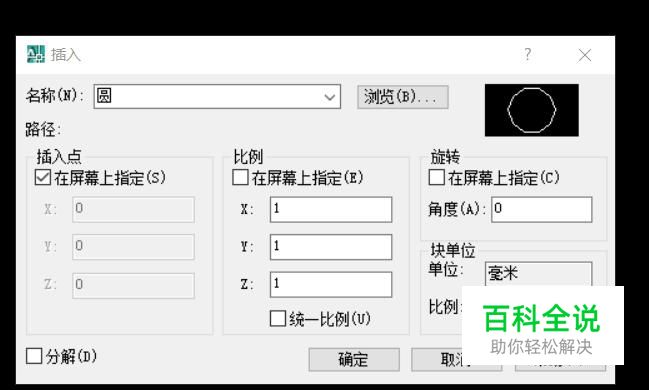Click the insertion point X field
Screen dimensions: 649x390
tap(133, 209)
